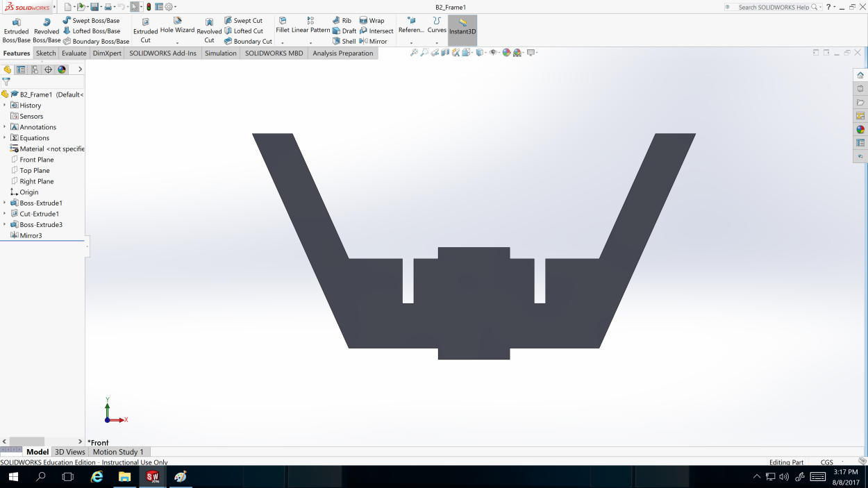Choose Swept Boss/Base feature
Image resolution: width=868 pixels, height=488 pixels.
[x=91, y=21]
